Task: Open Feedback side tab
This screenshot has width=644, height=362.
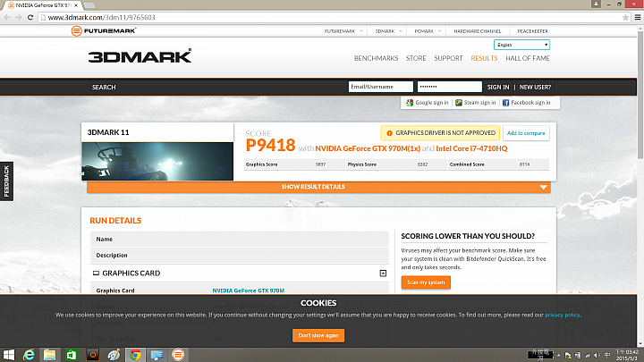Action: [x=6, y=181]
